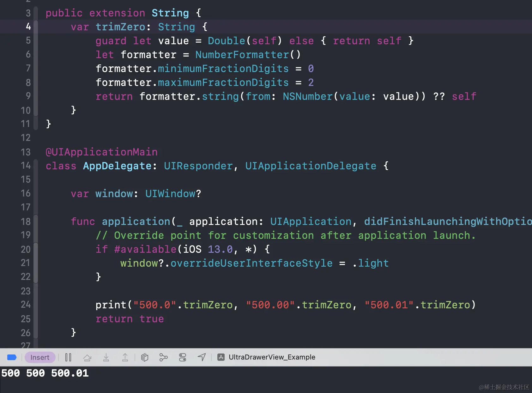The image size is (532, 393).
Task: Click didFinishLaunchingWithOptions parameter label on line 18
Action: 448,221
